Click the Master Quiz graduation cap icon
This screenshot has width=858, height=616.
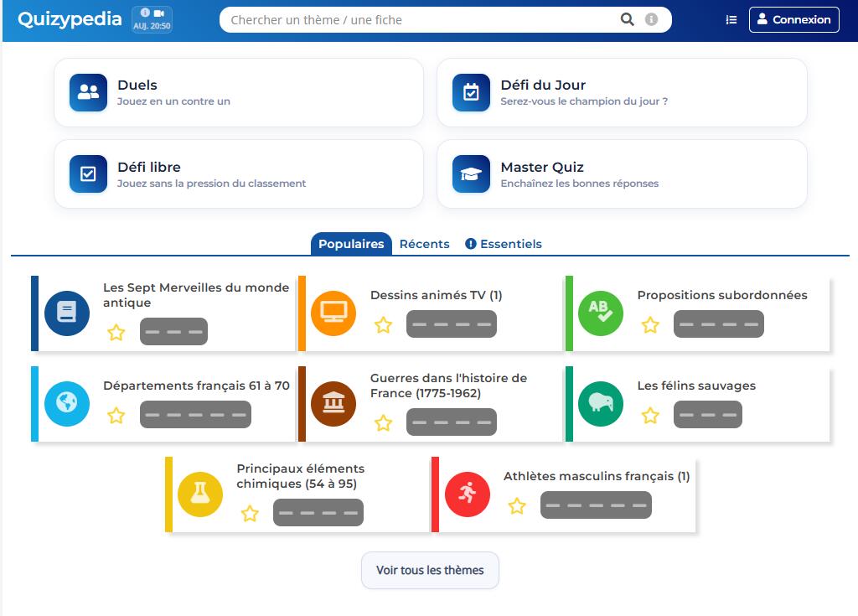click(471, 174)
